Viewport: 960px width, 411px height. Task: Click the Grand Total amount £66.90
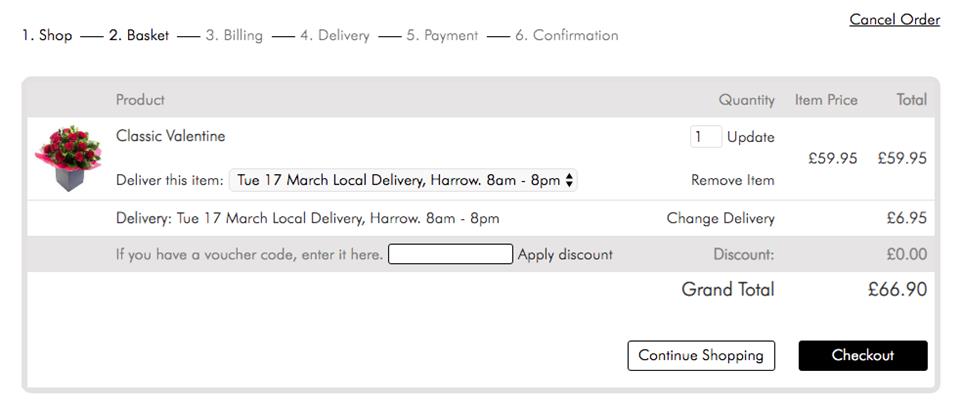click(x=897, y=290)
